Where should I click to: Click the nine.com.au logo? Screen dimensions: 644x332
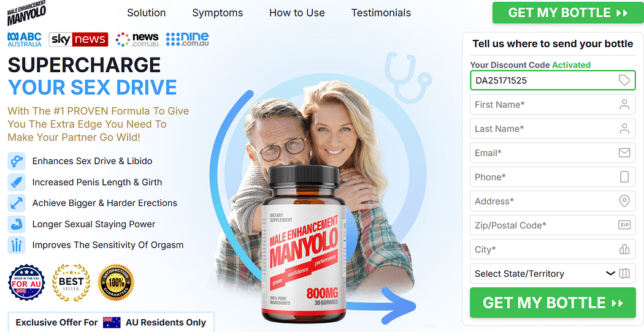pos(187,39)
